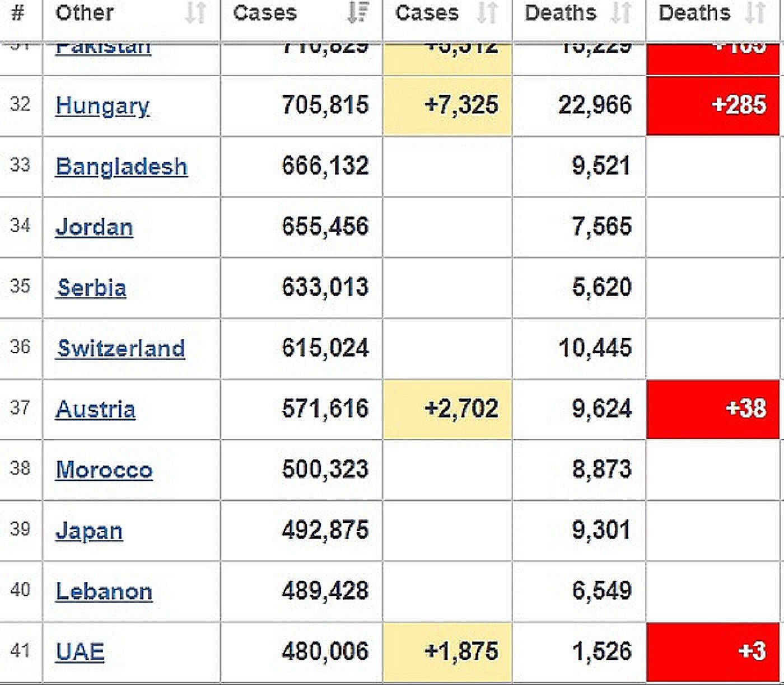Click the sort icon on the second Cases column header
Image resolution: width=784 pixels, height=685 pixels.
(487, 12)
